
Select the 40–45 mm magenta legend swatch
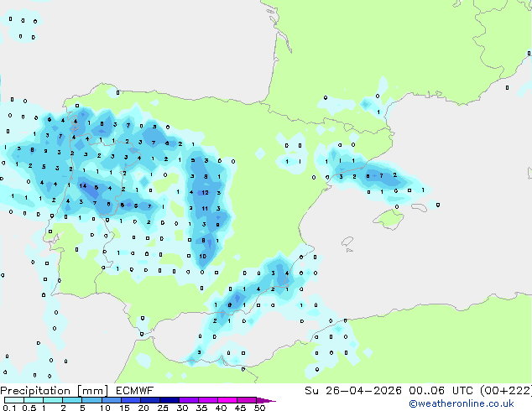[227, 400]
